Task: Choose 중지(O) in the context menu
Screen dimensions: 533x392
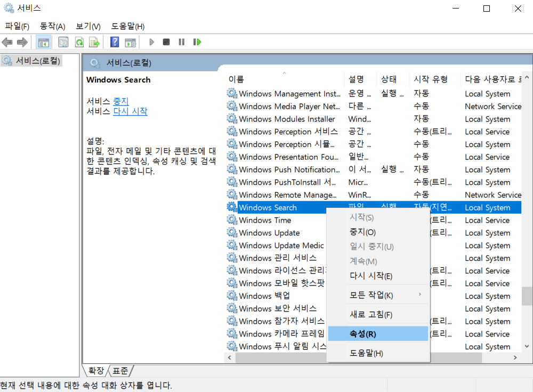Action: click(378, 232)
